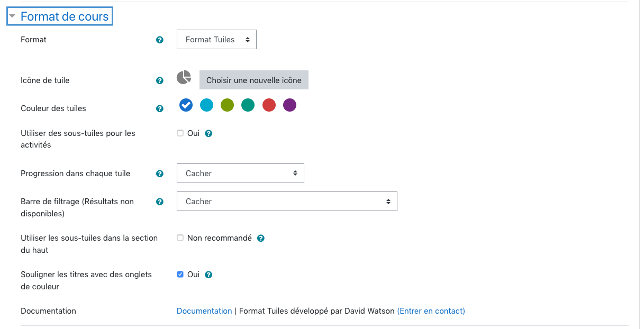Show help for Barre de filtrage

[x=160, y=202]
